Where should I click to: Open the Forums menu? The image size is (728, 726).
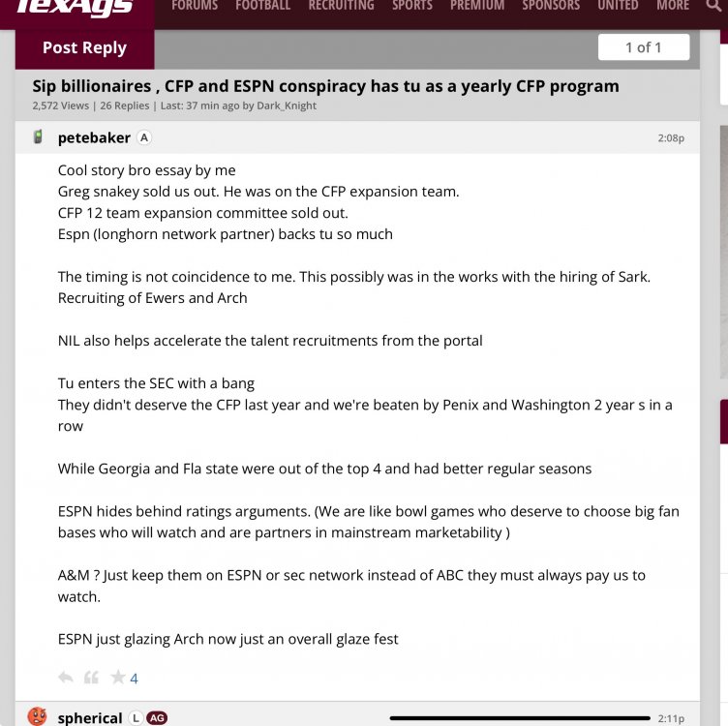(195, 6)
